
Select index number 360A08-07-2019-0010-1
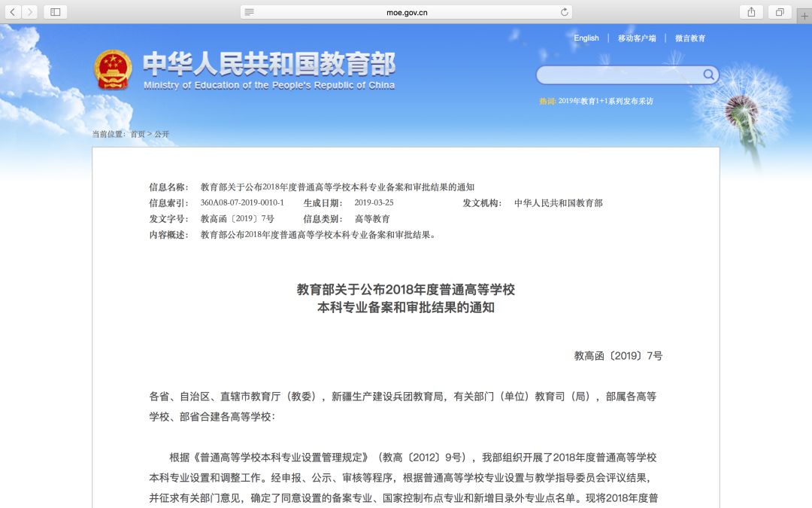(242, 202)
